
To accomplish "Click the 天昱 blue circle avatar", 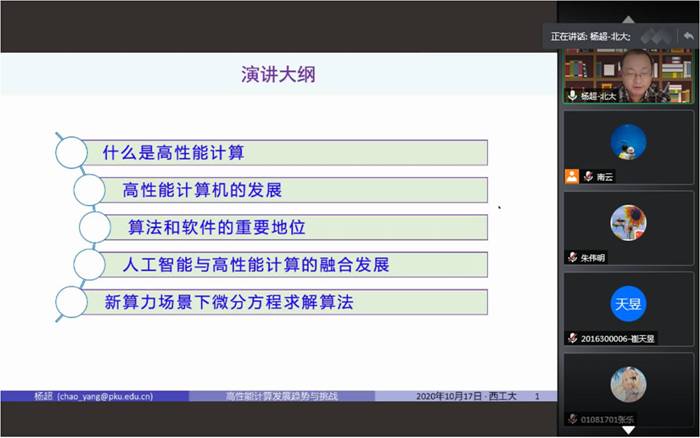I will pos(628,303).
